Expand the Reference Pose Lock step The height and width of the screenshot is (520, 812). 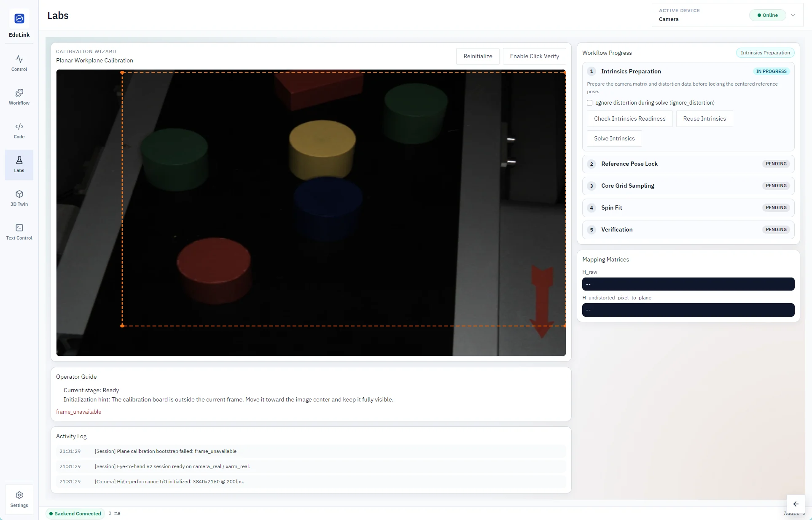coord(688,164)
